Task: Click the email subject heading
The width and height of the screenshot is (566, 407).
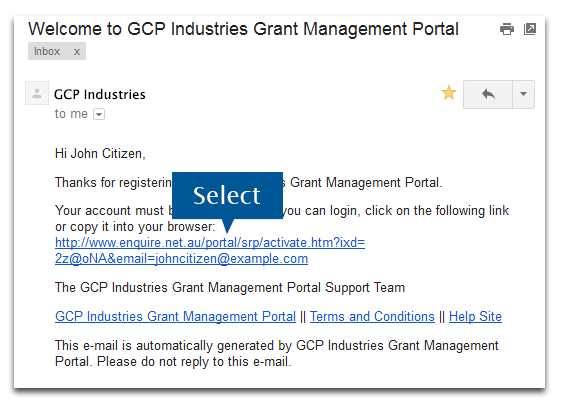Action: click(243, 29)
